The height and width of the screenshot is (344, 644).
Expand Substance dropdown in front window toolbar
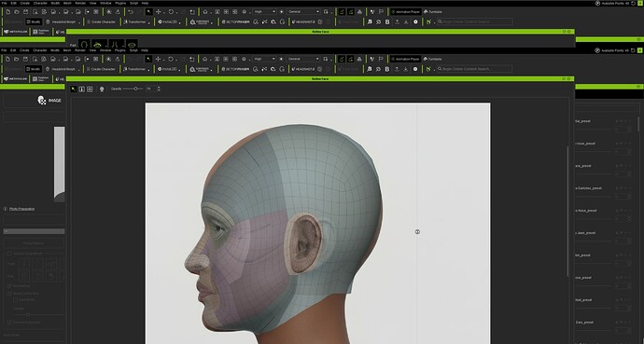pos(212,69)
